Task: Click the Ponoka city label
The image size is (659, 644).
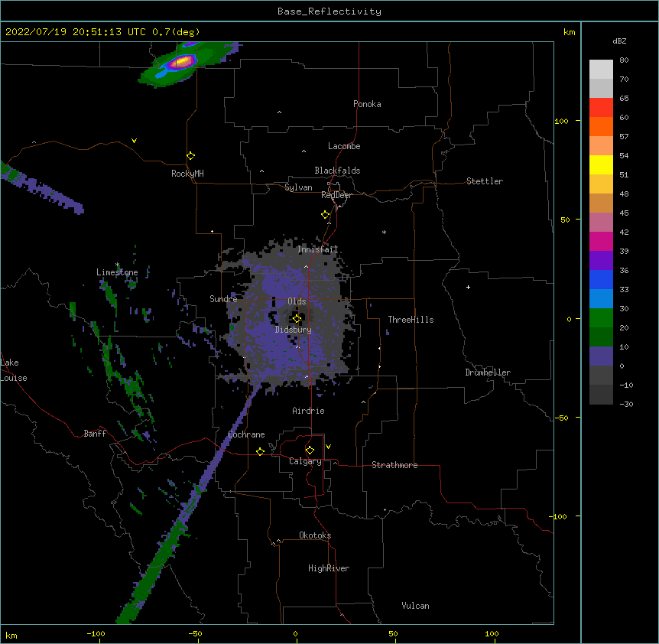Action: 367,104
